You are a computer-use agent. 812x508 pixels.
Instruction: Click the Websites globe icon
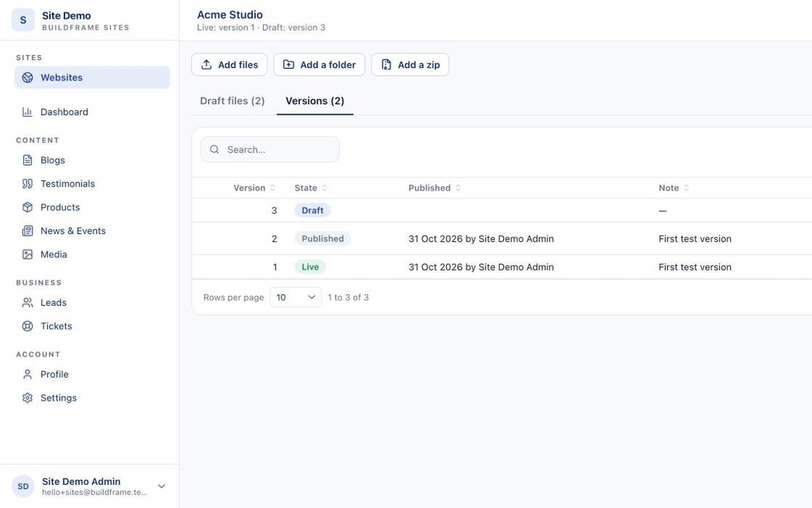tap(27, 77)
